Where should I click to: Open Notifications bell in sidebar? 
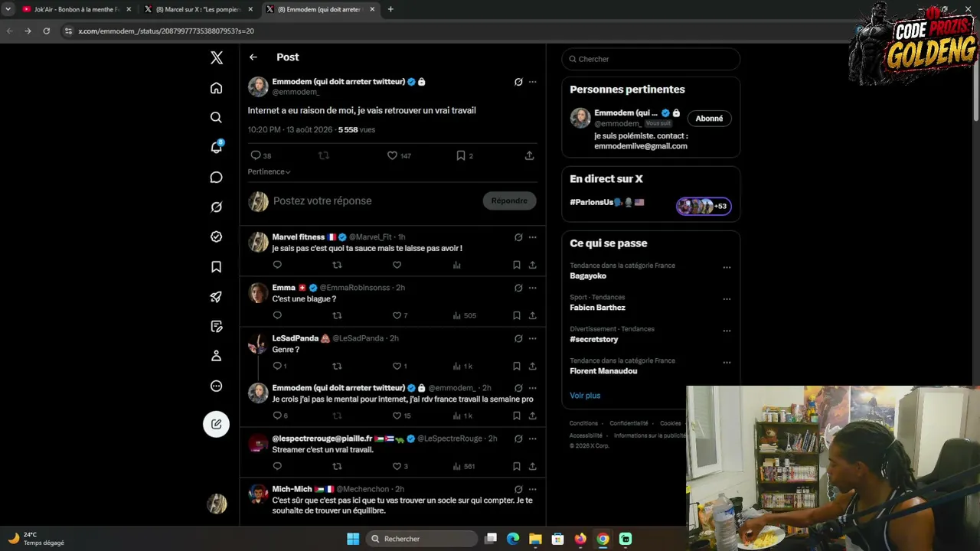coord(217,147)
